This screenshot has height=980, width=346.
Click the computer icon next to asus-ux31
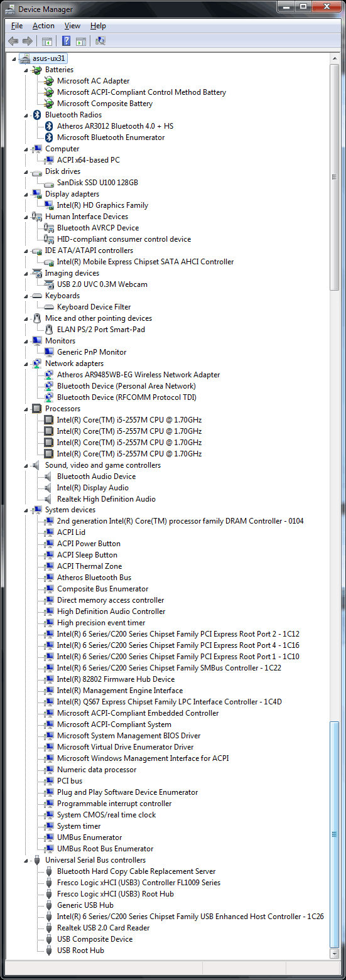(x=25, y=58)
